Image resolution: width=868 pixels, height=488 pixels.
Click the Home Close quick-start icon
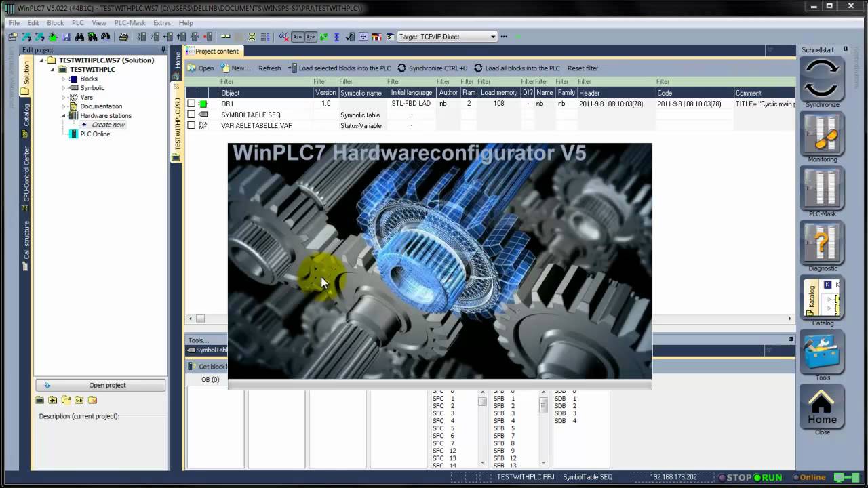coord(822,407)
